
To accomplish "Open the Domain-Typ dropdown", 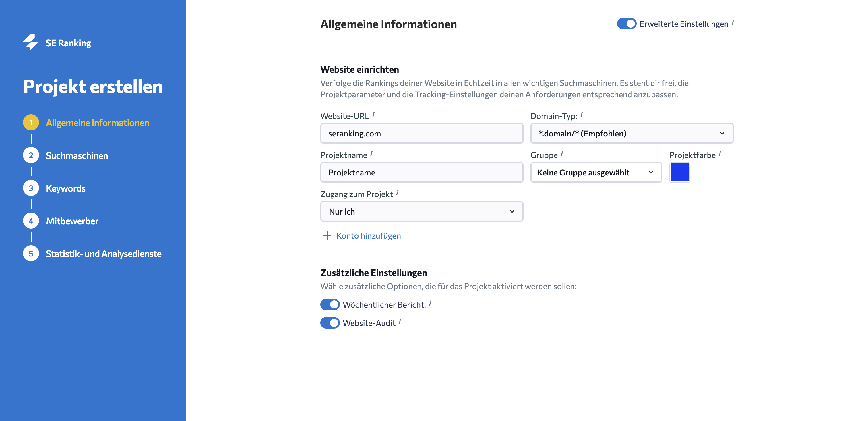I will [632, 134].
